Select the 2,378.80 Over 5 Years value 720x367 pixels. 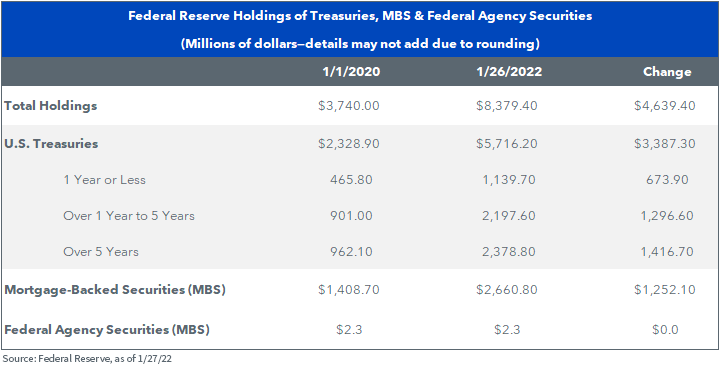click(x=510, y=252)
